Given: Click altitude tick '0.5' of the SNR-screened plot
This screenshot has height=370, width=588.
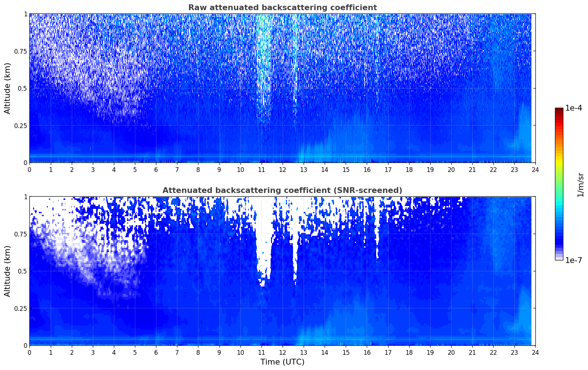Looking at the screenshot, I should tap(22, 271).
